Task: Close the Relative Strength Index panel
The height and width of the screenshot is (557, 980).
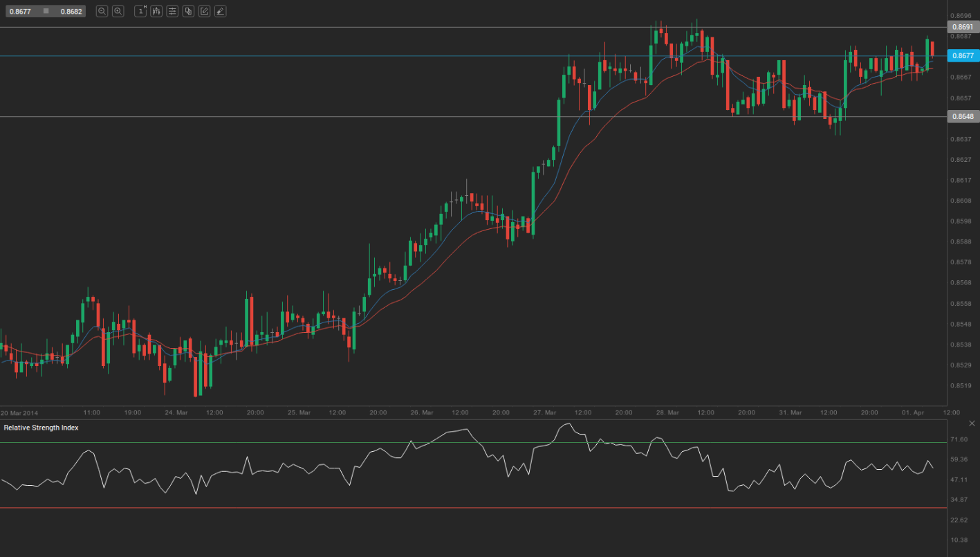Action: point(972,423)
